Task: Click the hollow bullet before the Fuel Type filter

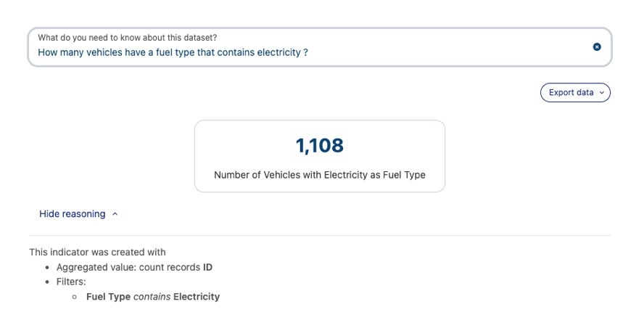Action: [75, 297]
